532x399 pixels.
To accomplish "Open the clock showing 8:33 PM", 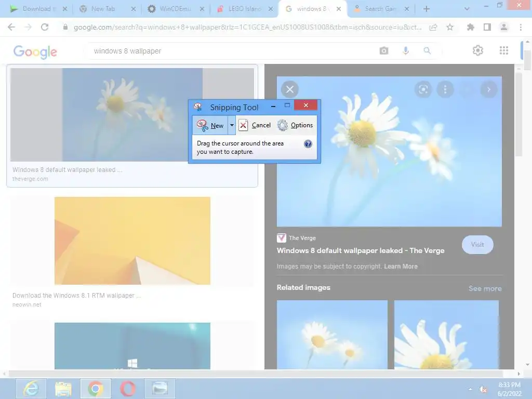I will coord(509,389).
